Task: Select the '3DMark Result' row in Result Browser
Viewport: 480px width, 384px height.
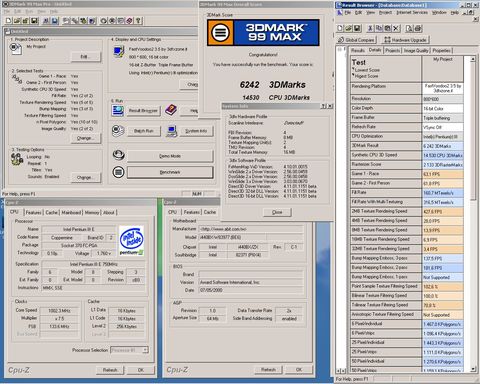Action: 407,146
